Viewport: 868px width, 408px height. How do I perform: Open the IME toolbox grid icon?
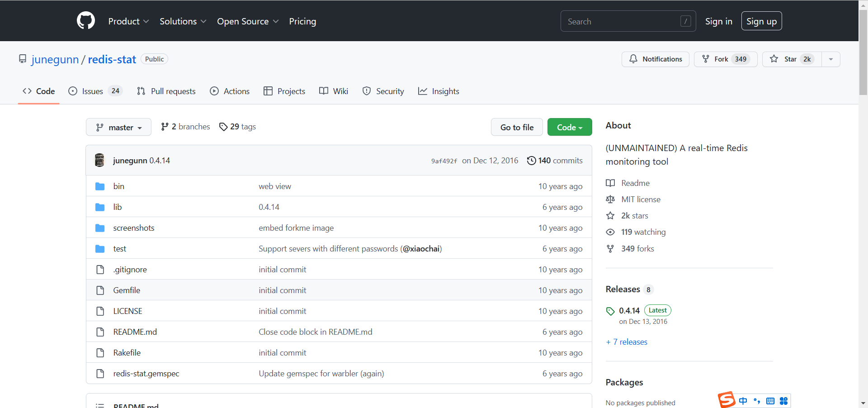point(784,401)
